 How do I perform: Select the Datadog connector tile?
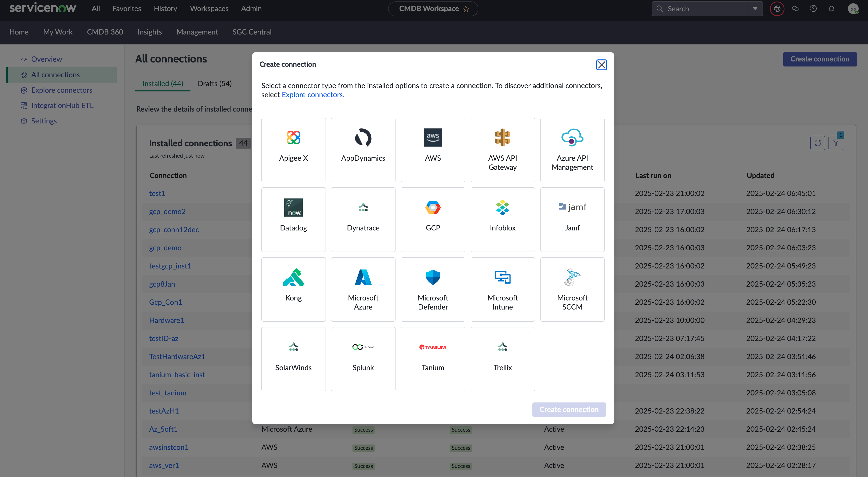click(293, 219)
